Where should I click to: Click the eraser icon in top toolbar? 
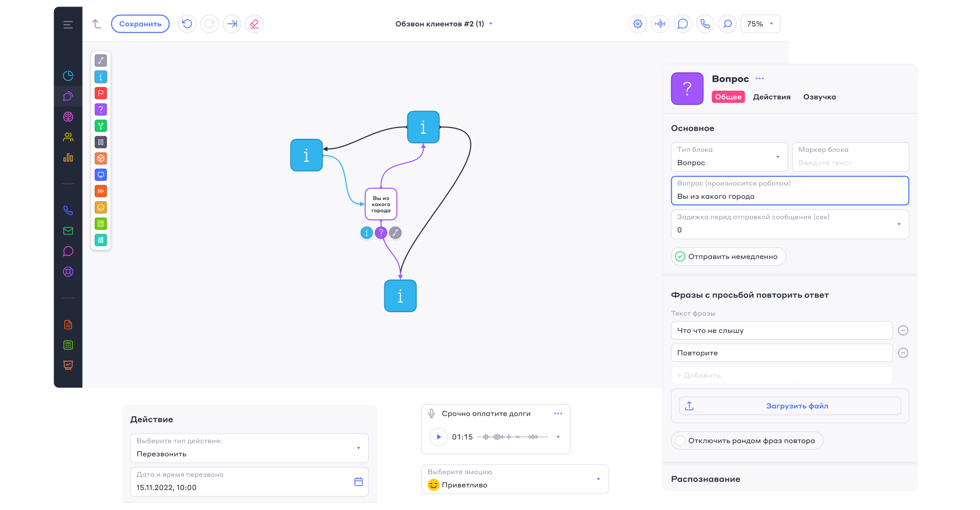pos(254,24)
